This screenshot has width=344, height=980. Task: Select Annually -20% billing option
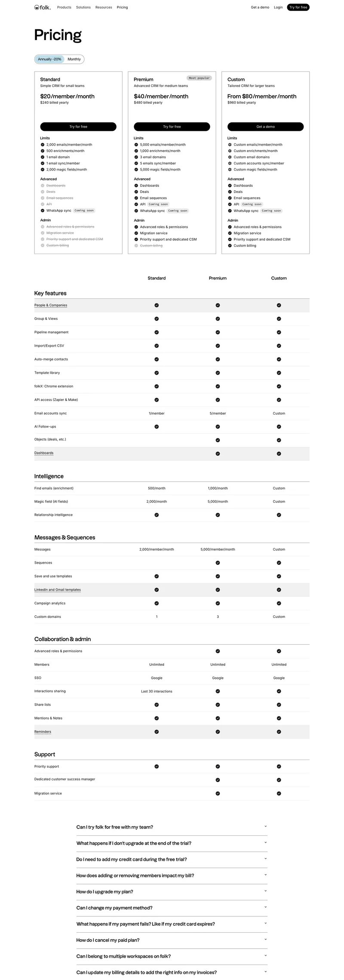point(49,59)
